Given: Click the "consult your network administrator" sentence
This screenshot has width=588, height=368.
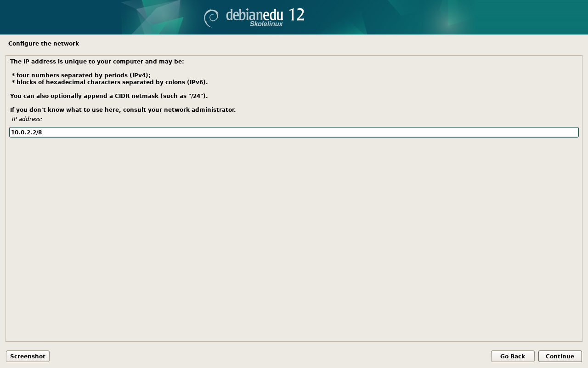Looking at the screenshot, I should coord(123,110).
